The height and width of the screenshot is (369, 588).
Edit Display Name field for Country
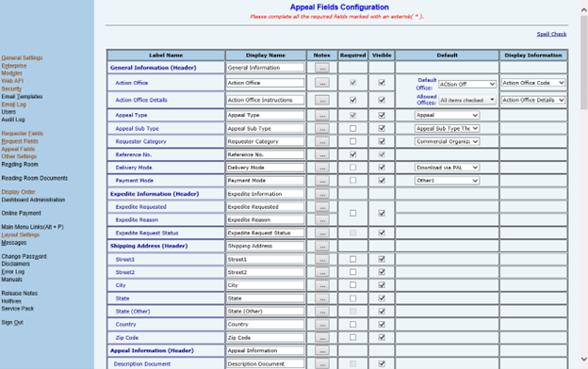pyautogui.click(x=265, y=325)
